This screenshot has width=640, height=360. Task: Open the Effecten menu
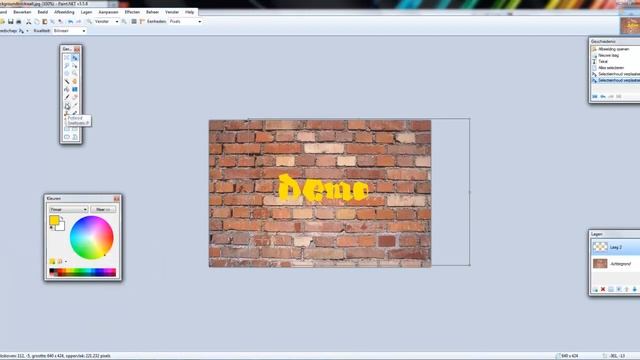coord(132,12)
